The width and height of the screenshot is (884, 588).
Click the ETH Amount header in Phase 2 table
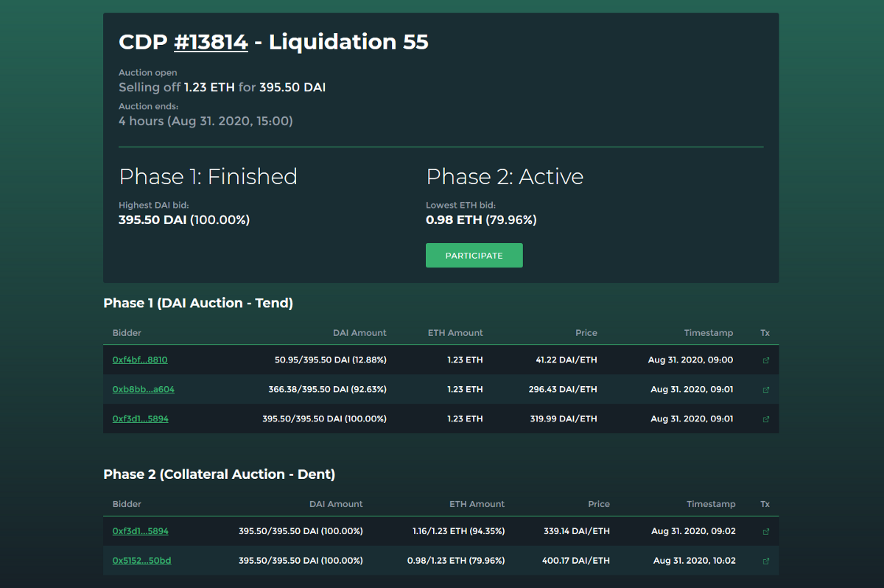click(x=477, y=504)
